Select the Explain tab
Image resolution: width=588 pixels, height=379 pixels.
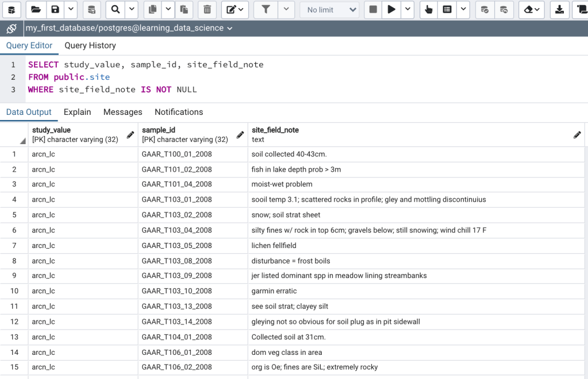pyautogui.click(x=78, y=112)
